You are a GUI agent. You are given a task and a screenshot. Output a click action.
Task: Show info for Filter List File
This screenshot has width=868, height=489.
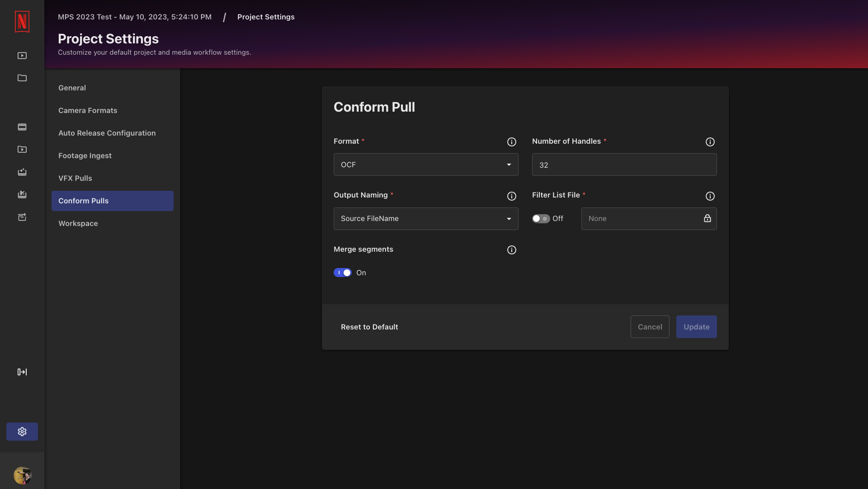[x=710, y=196]
